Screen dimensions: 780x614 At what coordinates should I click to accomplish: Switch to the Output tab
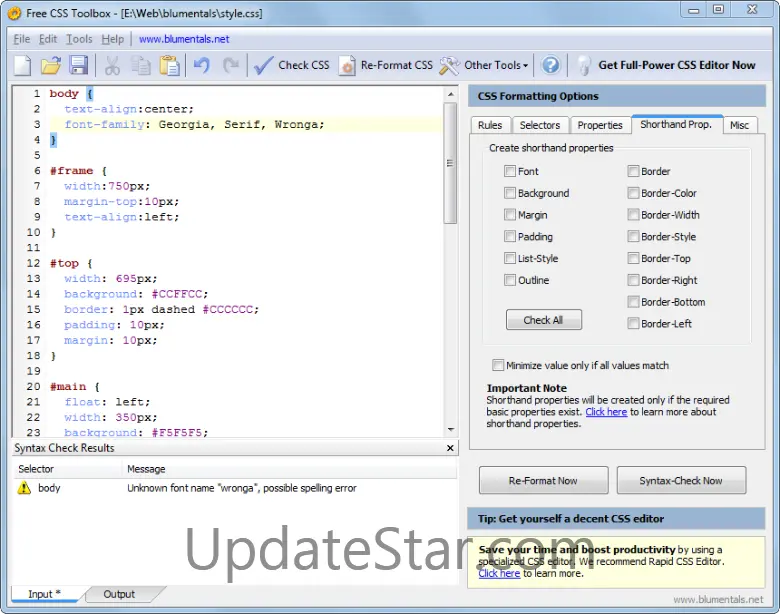[119, 594]
